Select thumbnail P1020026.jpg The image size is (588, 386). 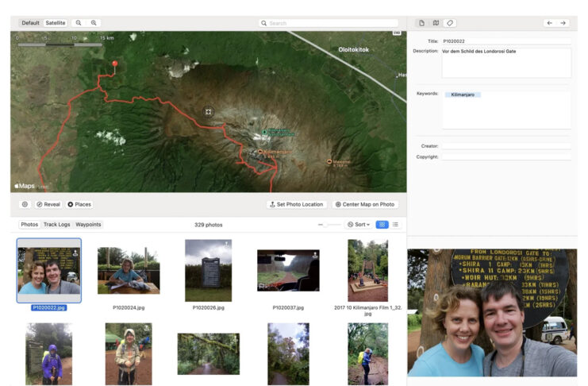pyautogui.click(x=209, y=270)
